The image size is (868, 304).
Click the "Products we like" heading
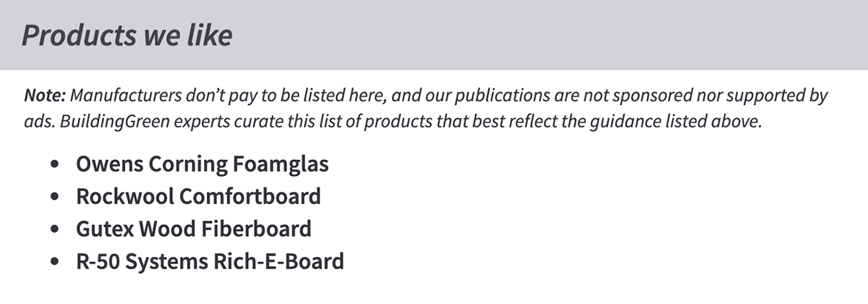tap(127, 35)
